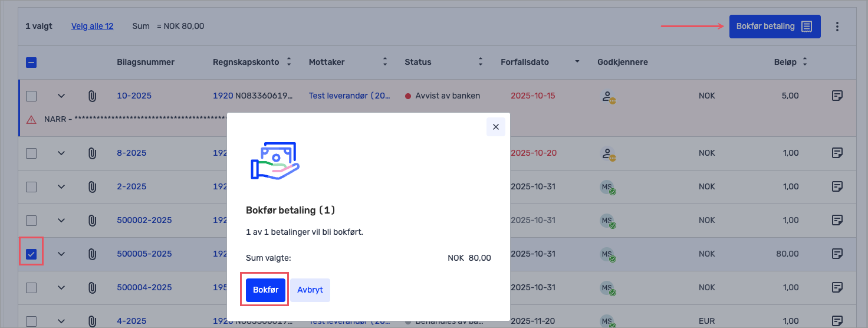Expand the row chevron for voucher 500004-2025
868x328 pixels.
coord(61,287)
